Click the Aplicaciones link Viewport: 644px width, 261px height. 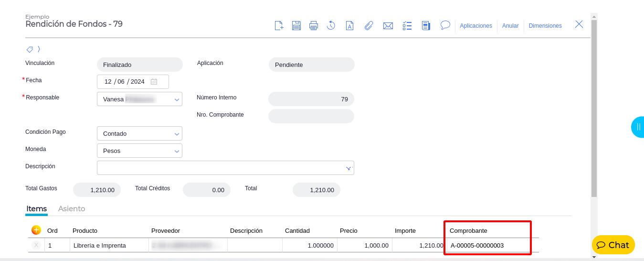[476, 26]
